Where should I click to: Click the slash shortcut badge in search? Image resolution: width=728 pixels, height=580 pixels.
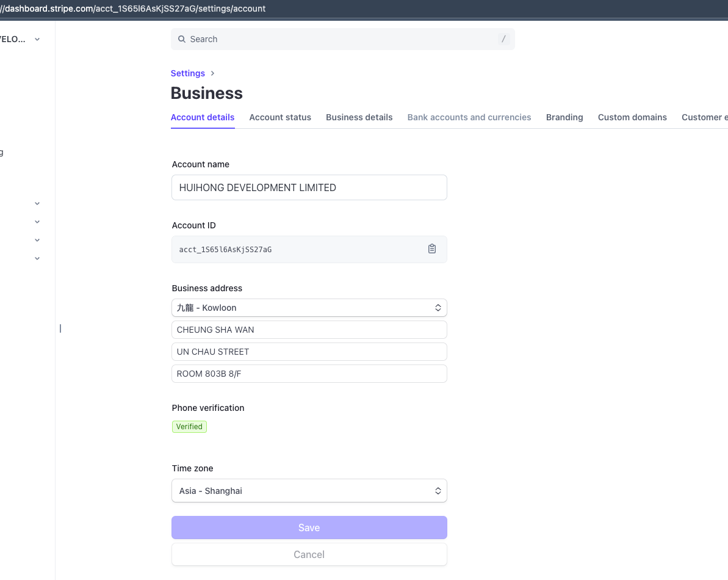point(503,39)
